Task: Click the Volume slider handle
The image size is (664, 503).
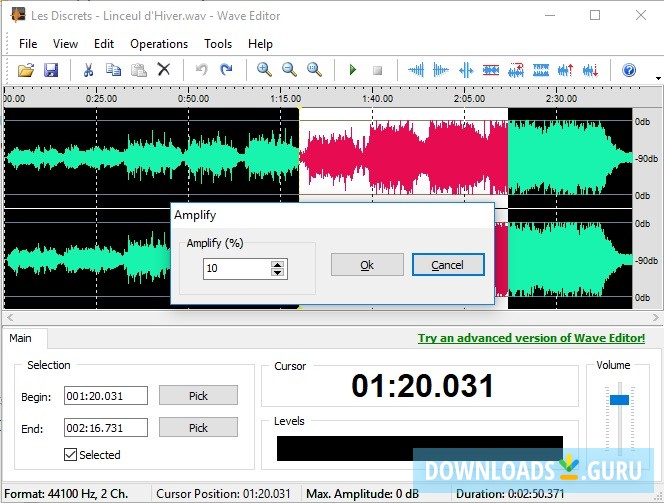Action: pos(620,400)
